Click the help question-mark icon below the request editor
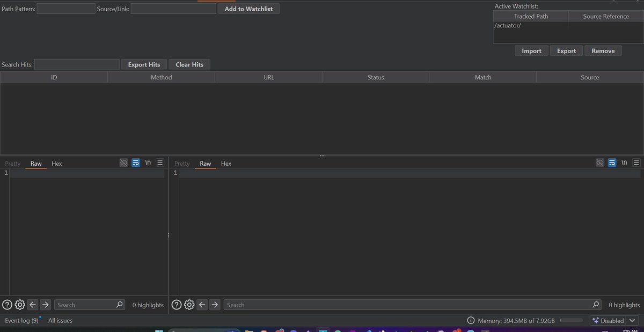 (x=6, y=304)
